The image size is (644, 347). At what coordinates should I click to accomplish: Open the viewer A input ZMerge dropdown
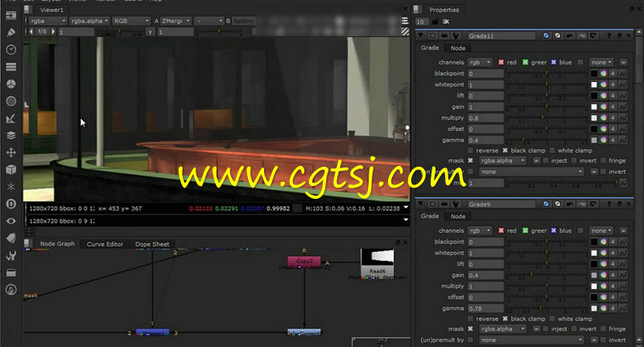point(175,21)
